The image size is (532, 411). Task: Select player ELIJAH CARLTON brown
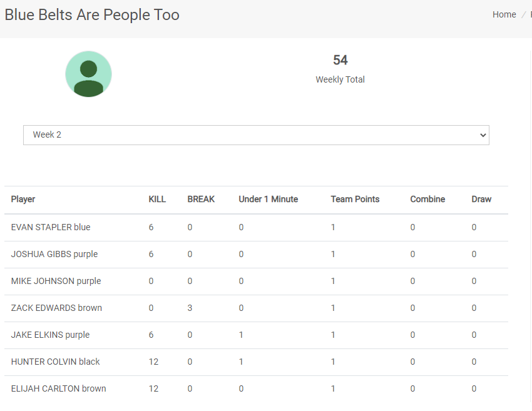[x=58, y=389]
